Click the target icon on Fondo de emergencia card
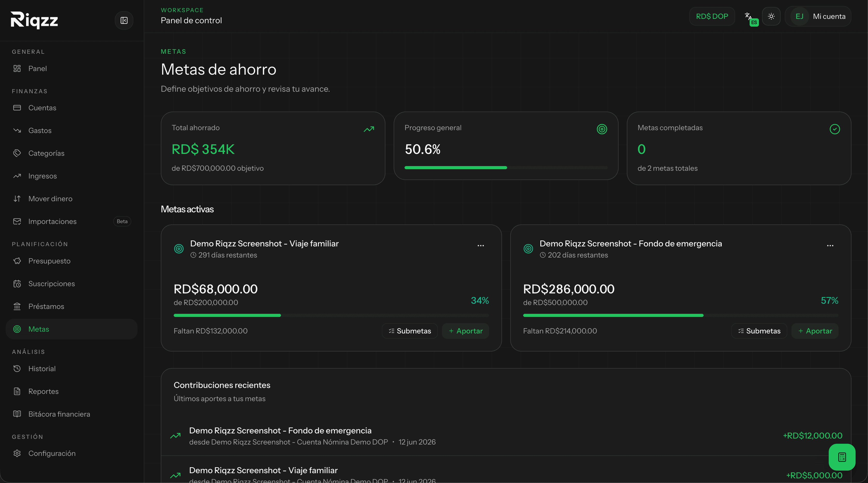The height and width of the screenshot is (483, 868). (528, 249)
